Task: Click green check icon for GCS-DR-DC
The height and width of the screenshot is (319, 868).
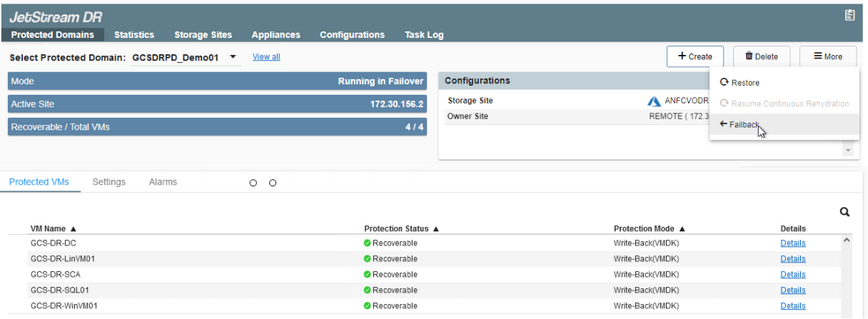Action: 368,243
